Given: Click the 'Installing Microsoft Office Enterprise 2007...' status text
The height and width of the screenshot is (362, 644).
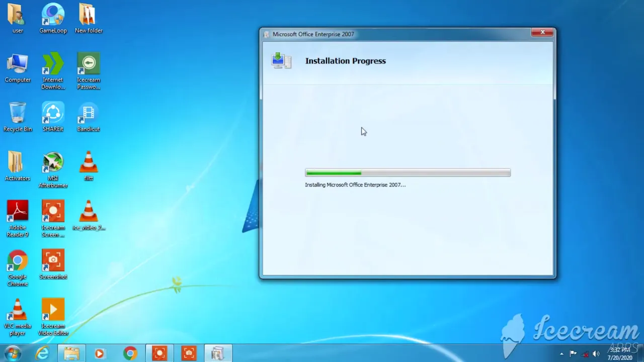Looking at the screenshot, I should (x=355, y=185).
